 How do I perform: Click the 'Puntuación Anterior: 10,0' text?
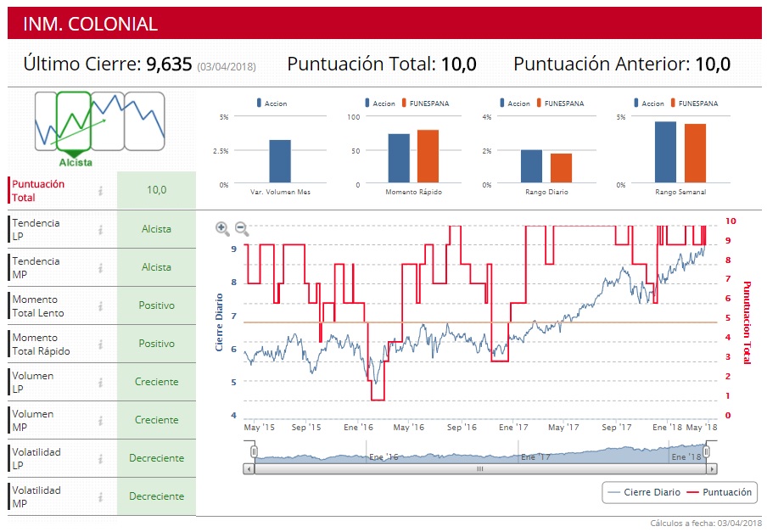[622, 64]
